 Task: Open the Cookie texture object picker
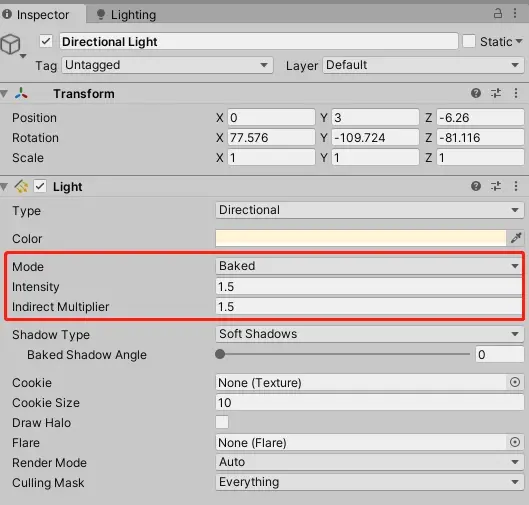coord(514,382)
